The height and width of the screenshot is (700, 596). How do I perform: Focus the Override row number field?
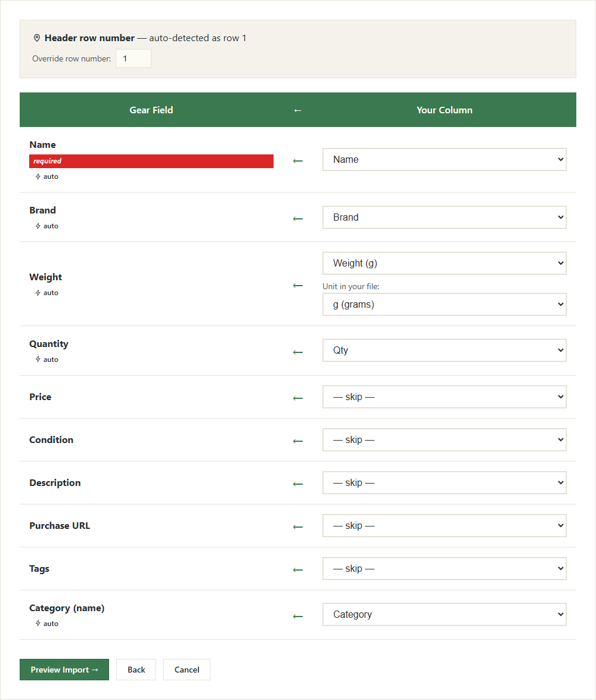pyautogui.click(x=134, y=58)
